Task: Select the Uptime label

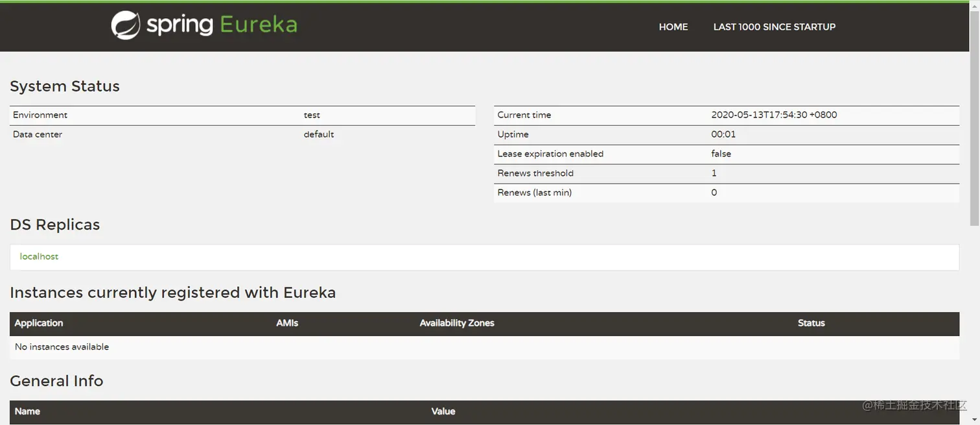Action: [513, 134]
